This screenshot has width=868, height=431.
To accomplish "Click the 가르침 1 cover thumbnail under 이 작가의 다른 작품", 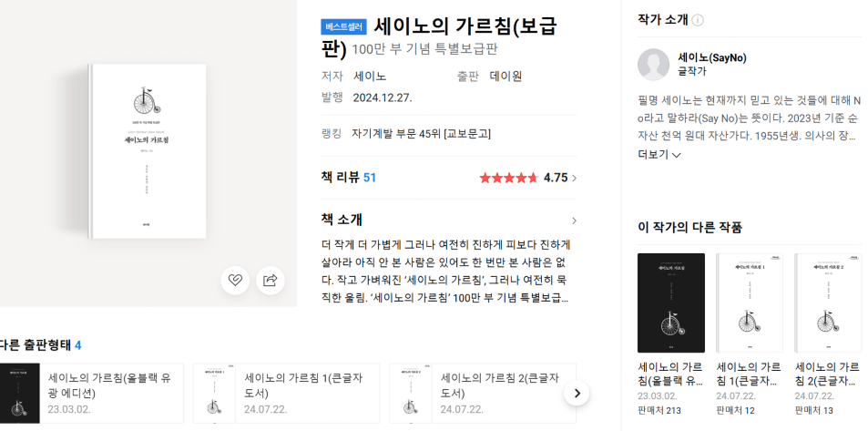I will [750, 303].
